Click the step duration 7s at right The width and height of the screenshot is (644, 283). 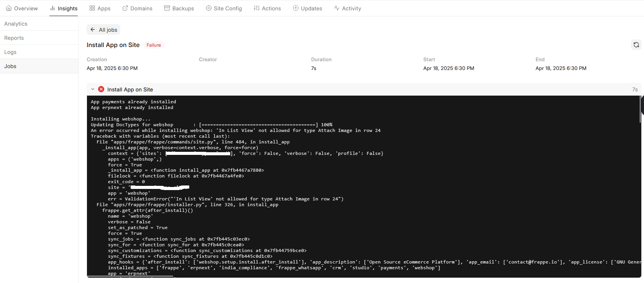click(x=635, y=89)
